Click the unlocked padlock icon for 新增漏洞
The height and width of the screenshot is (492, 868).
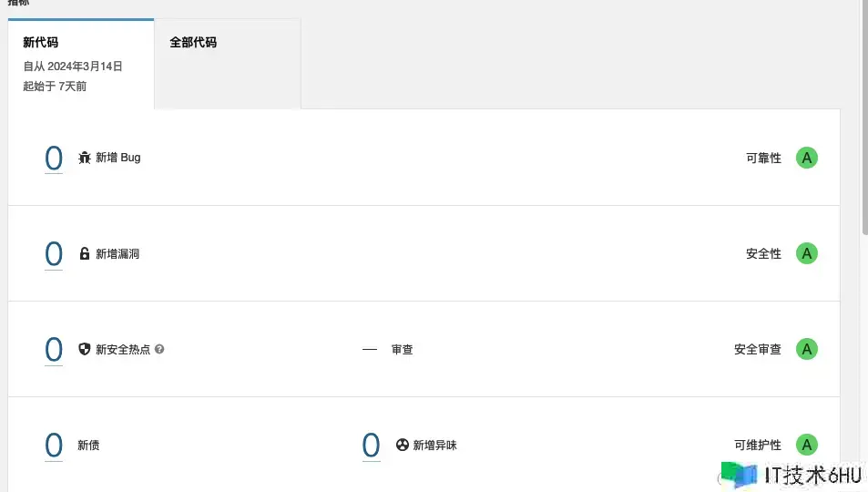pyautogui.click(x=84, y=253)
